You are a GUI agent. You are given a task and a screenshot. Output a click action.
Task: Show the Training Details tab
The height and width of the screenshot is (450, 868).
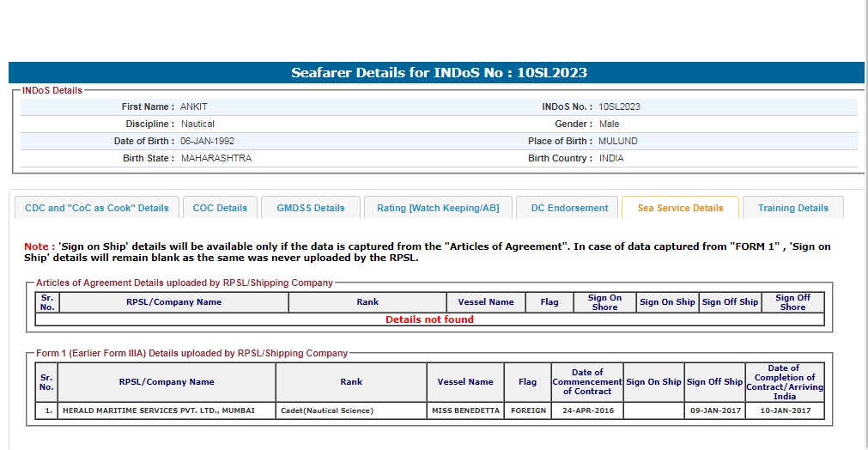coord(792,208)
